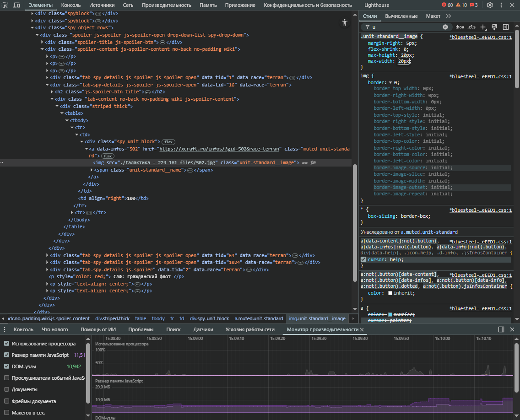Uncheck the Использование процессора checkbox
Screen dimensions: 520x420
[6, 344]
